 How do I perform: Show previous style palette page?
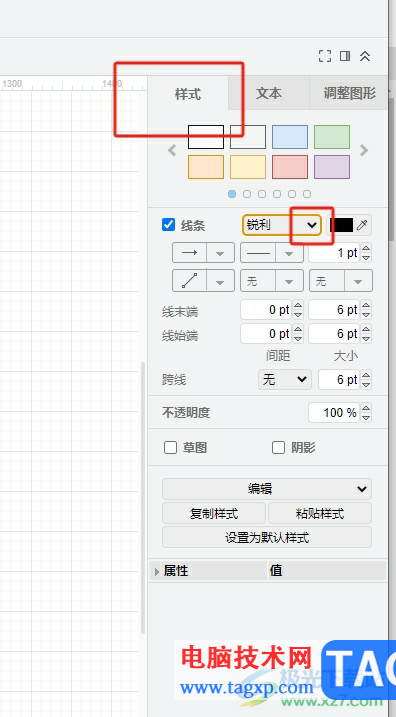[x=172, y=150]
